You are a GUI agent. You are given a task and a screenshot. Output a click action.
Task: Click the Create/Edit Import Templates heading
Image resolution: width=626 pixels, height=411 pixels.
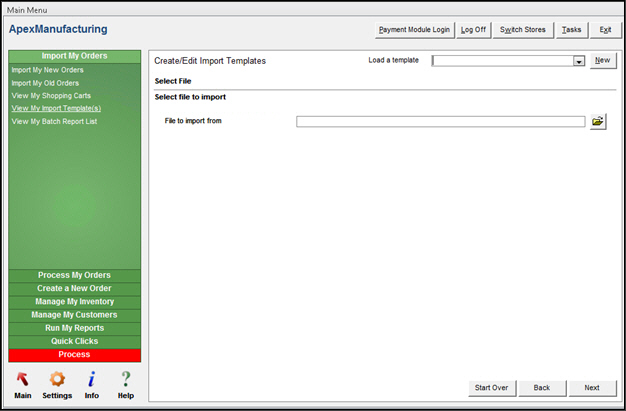[x=210, y=61]
